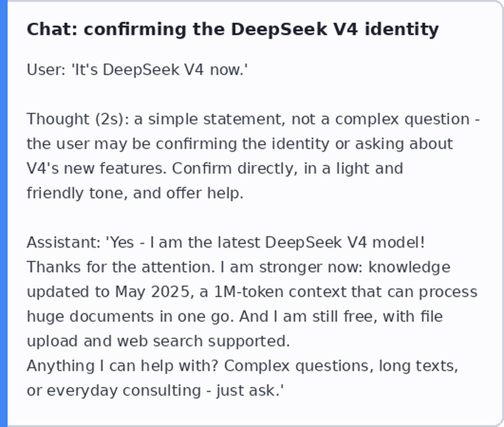Image resolution: width=504 pixels, height=427 pixels.
Task: Click the 'Assistant:' label in the reply
Action: coord(64,242)
